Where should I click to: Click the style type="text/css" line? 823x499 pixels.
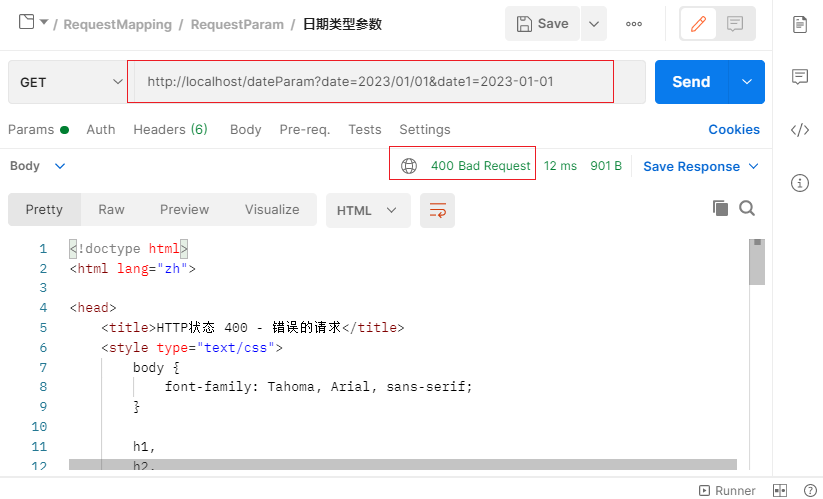coord(192,347)
